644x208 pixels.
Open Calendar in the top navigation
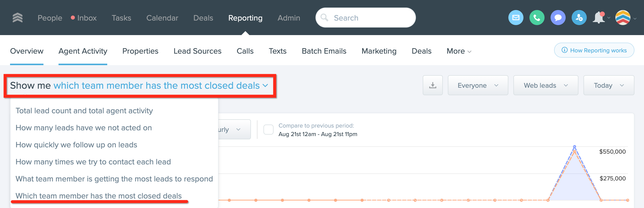[x=162, y=18]
